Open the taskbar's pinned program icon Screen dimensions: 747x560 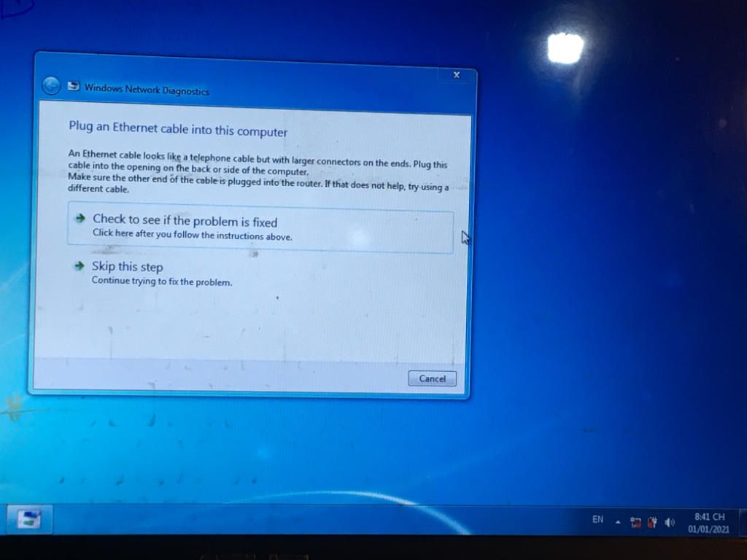click(x=28, y=518)
